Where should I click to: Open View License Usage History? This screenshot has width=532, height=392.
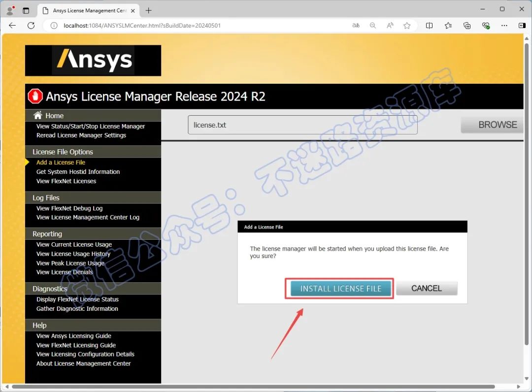click(73, 254)
